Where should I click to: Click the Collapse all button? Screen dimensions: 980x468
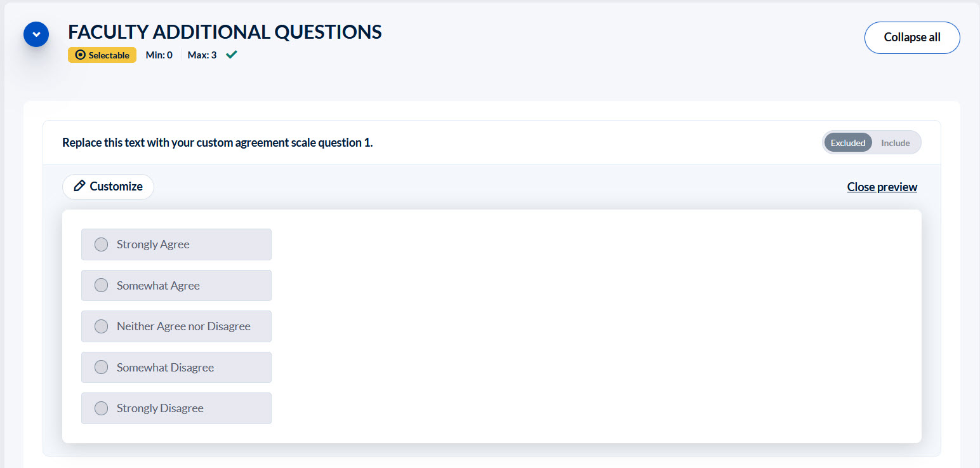(912, 37)
